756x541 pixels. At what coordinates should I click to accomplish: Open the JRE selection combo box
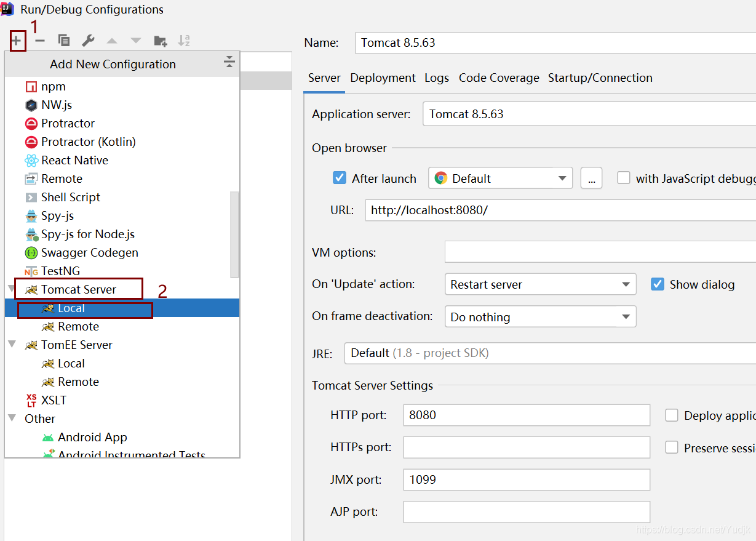point(550,353)
